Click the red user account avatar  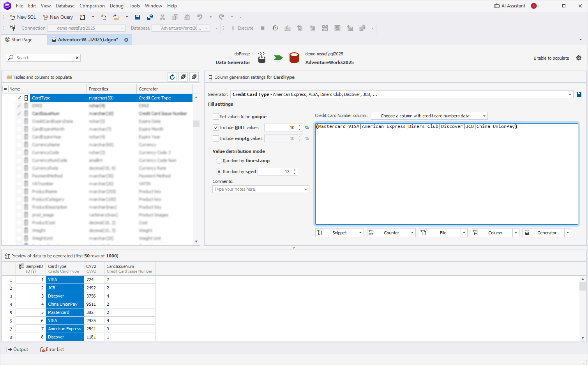(534, 6)
